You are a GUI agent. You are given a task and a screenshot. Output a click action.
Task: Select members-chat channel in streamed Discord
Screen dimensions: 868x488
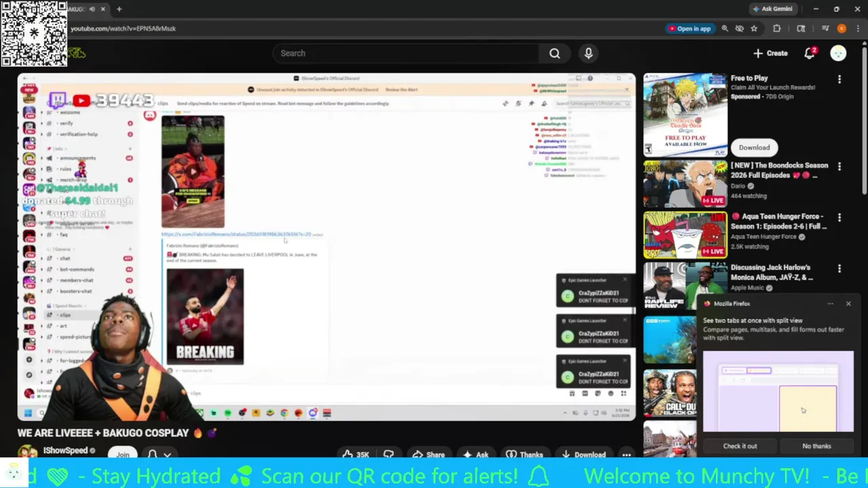tap(76, 280)
